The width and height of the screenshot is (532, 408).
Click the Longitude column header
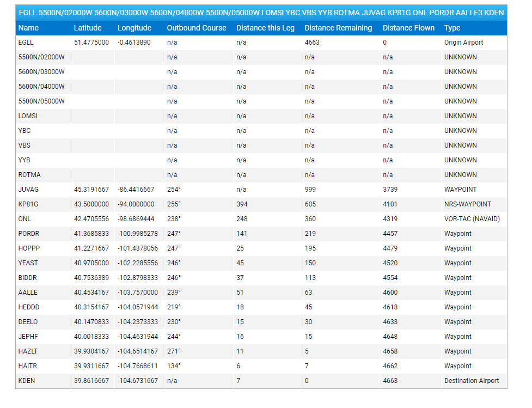click(x=134, y=28)
